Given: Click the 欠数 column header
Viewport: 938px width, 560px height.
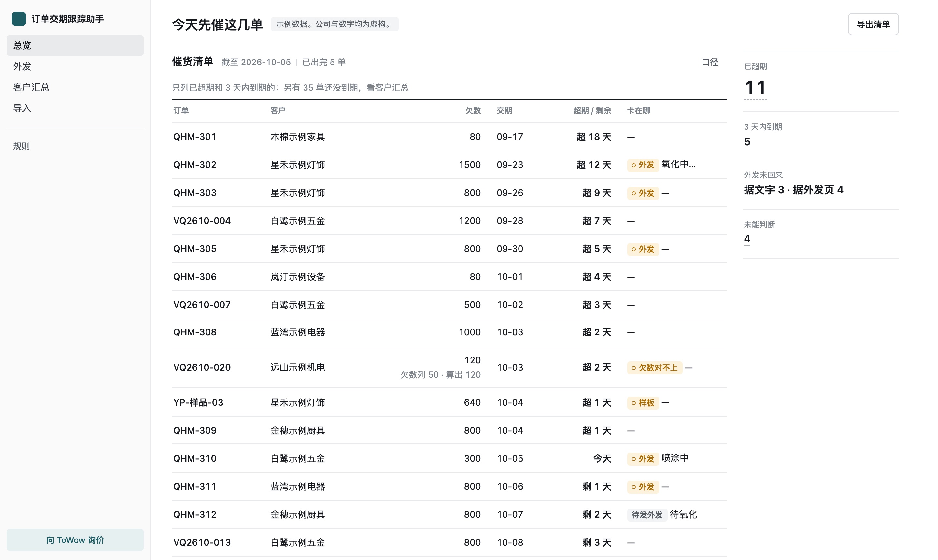Looking at the screenshot, I should pyautogui.click(x=473, y=111).
